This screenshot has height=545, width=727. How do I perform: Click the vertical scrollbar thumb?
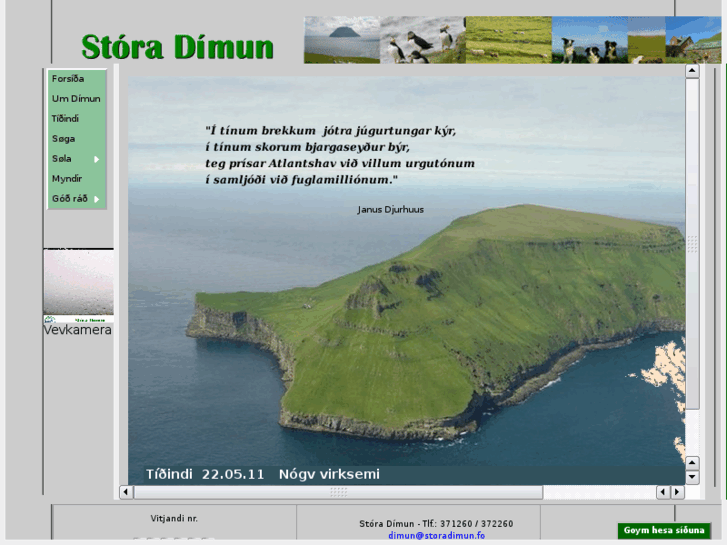click(692, 244)
